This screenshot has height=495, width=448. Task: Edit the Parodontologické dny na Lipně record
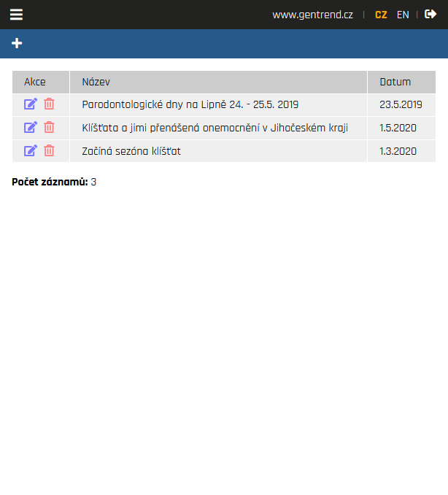(31, 104)
